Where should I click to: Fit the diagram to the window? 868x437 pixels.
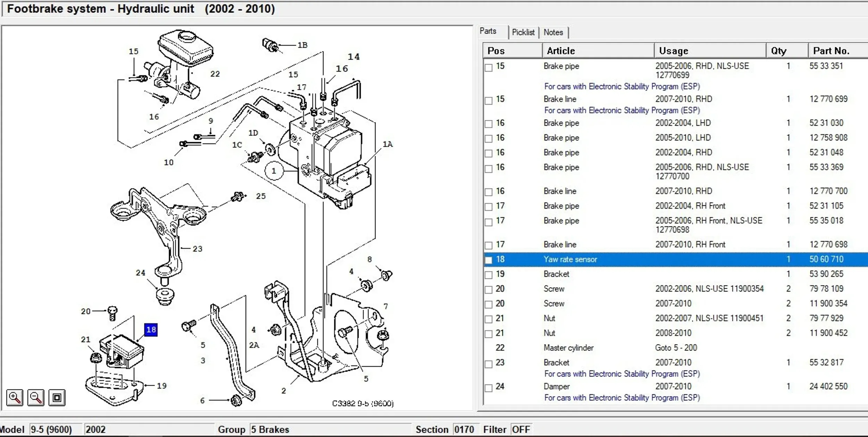point(57,397)
